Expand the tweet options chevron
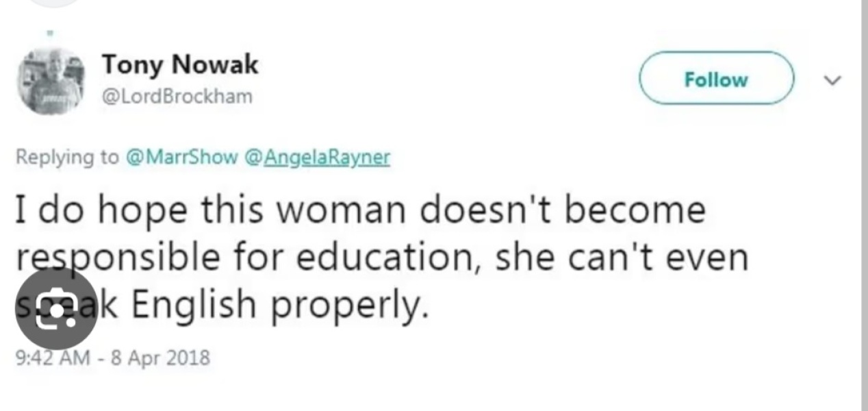The width and height of the screenshot is (868, 411). [x=832, y=80]
